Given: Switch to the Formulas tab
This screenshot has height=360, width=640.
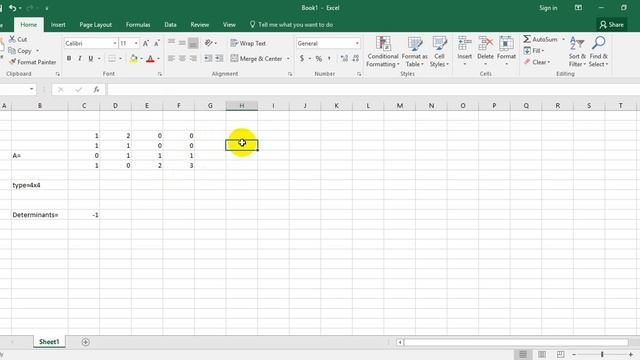Looking at the screenshot, I should [138, 24].
